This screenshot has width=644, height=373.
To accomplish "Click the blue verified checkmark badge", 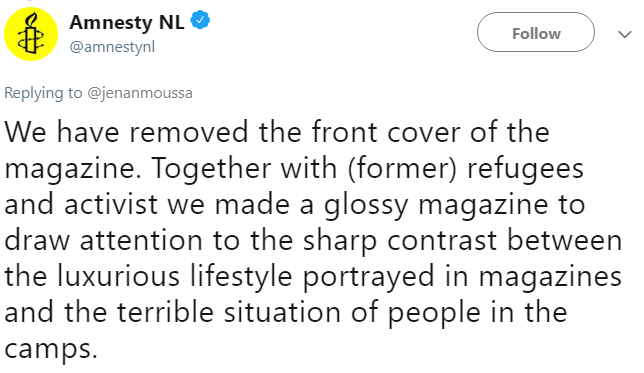I will tap(200, 20).
